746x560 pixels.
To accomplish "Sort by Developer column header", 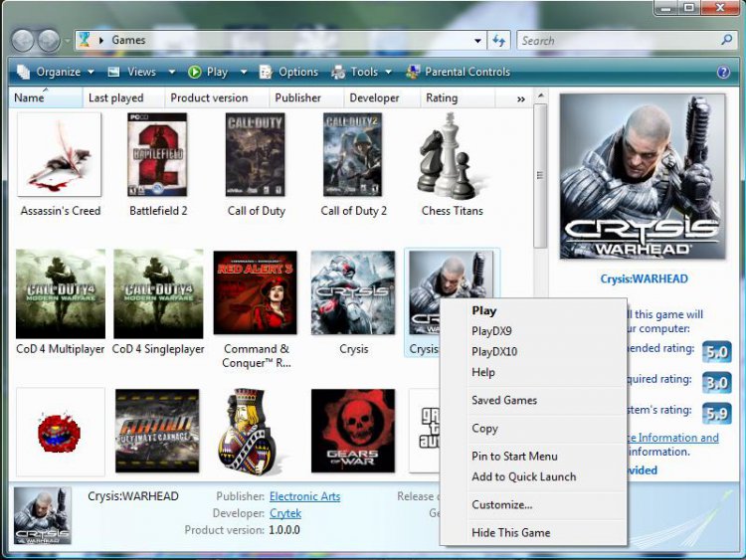I will (382, 97).
